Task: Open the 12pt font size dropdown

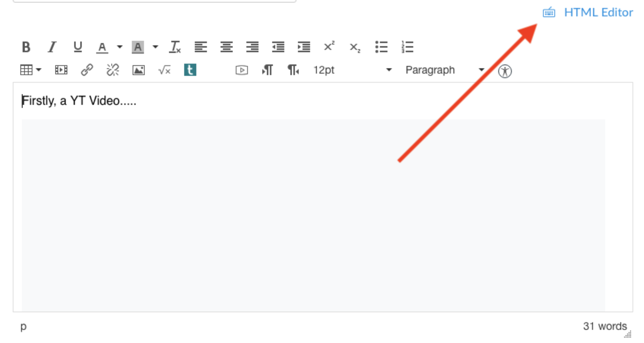Action: (353, 70)
